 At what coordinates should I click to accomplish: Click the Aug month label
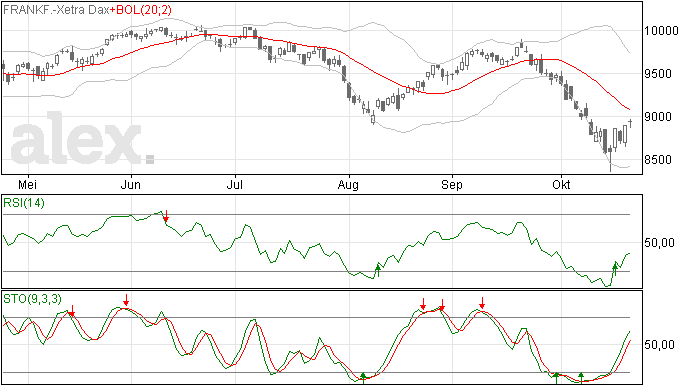[348, 184]
